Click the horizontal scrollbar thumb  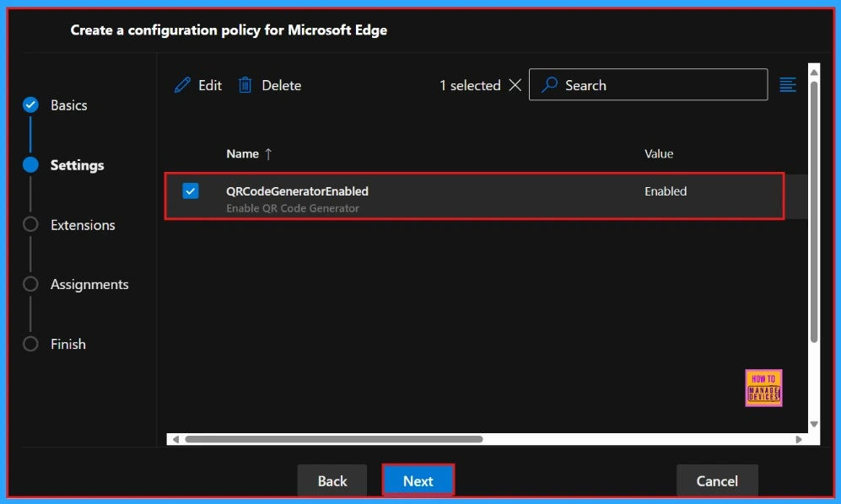coord(333,439)
